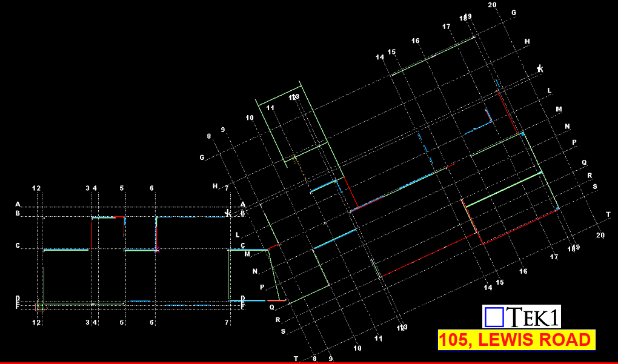Viewport: 618px width, 364px height.
Task: Click the '105, LEWIS ROAD' title banner
Action: point(517,340)
